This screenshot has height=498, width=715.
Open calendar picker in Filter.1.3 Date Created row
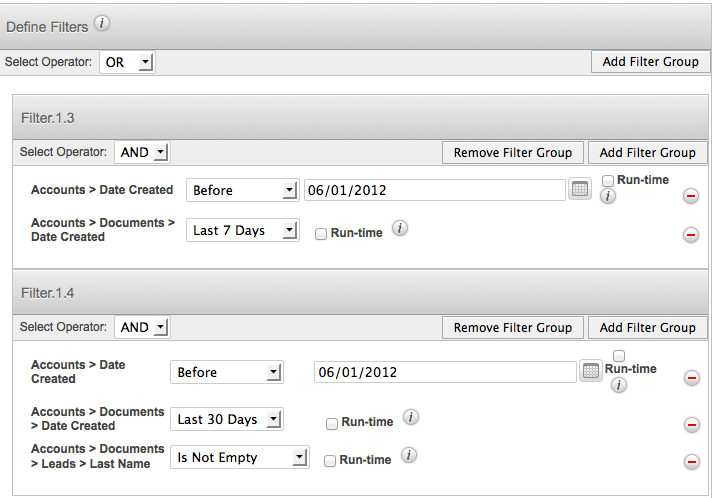tap(580, 189)
